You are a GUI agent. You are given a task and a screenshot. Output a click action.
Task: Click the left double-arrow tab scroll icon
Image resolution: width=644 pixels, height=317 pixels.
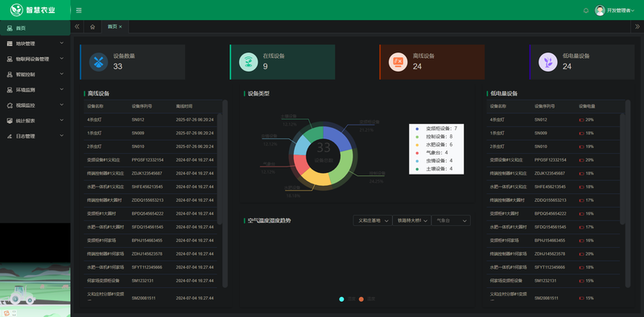(76, 27)
